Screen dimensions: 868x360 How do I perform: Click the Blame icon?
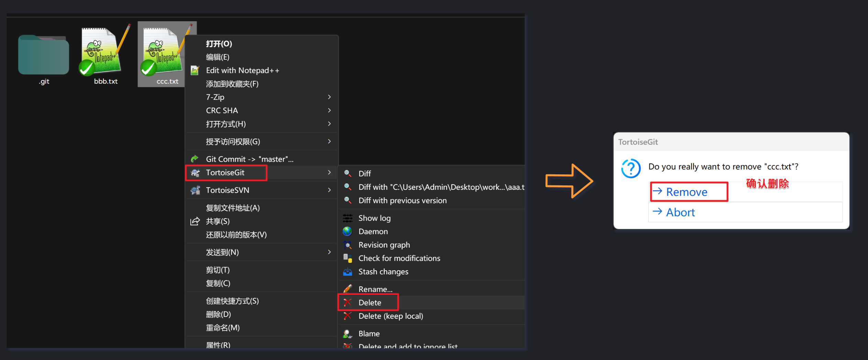347,334
